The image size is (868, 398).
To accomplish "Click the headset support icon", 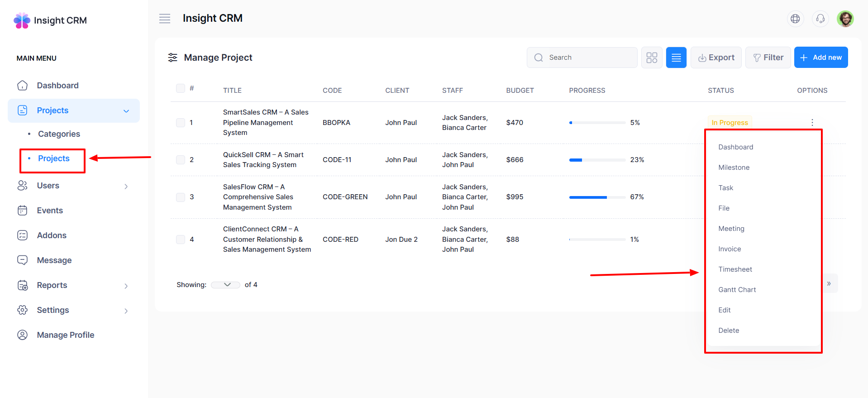I will [x=820, y=19].
